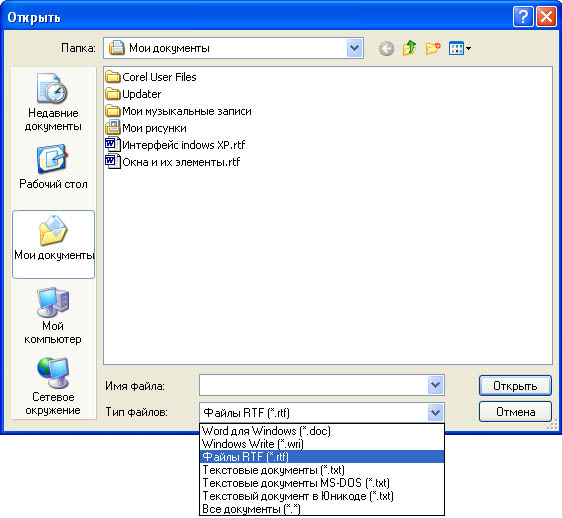This screenshot has height=518, width=562.
Task: Select the Corel User Files folder icon
Action: 113,77
